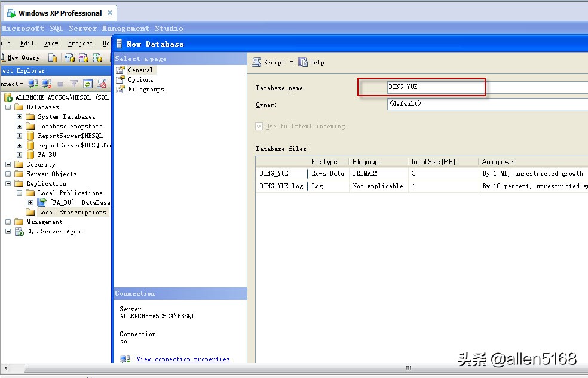Apply a filter in Object Explorer
Screen dimensions: 588x378
click(x=74, y=84)
